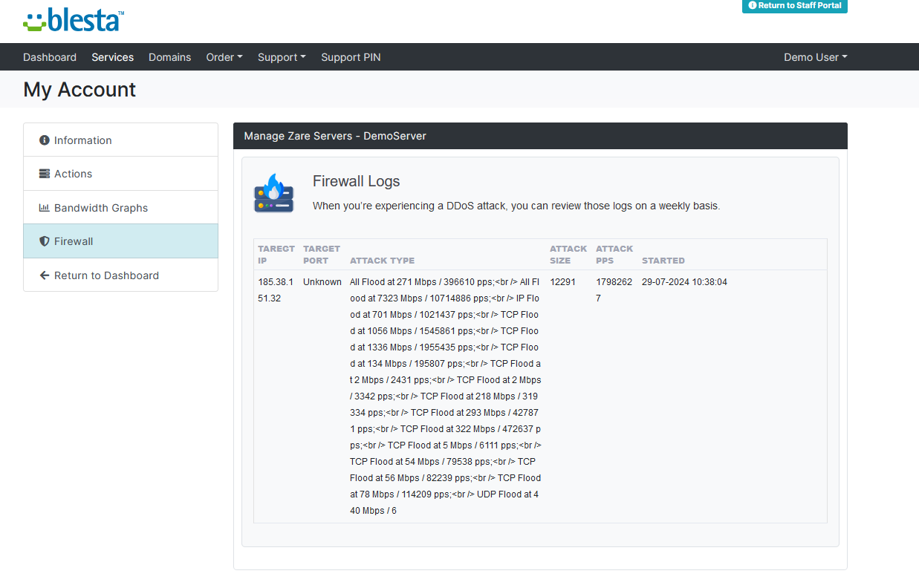Screen dimensions: 919x588
Task: Open the Information sidebar tab
Action: pos(121,140)
